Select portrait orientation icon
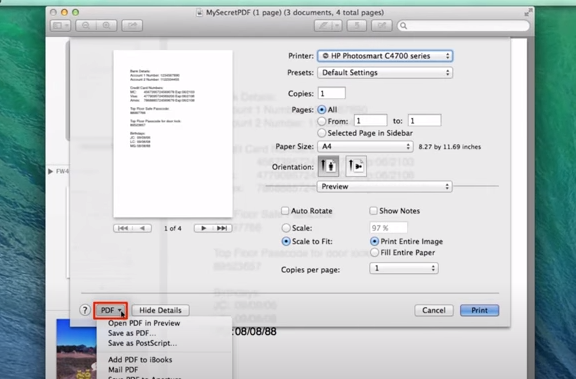This screenshot has height=379, width=576. (328, 166)
